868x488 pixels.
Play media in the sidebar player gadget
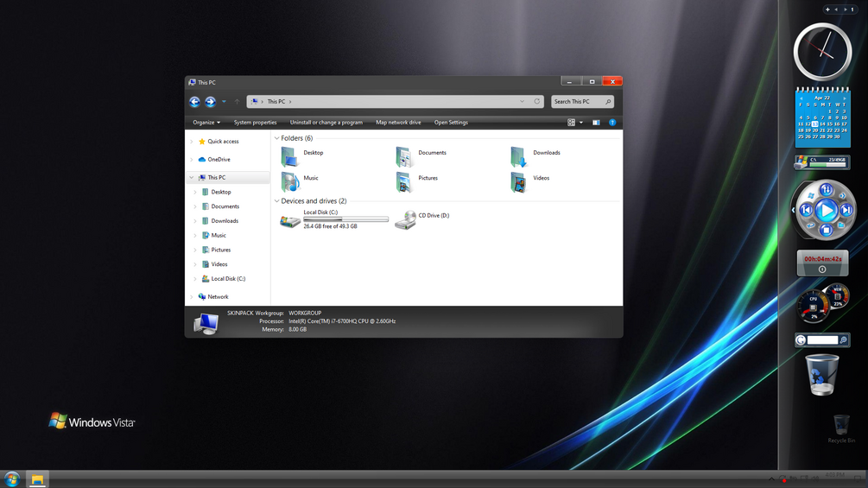point(826,210)
